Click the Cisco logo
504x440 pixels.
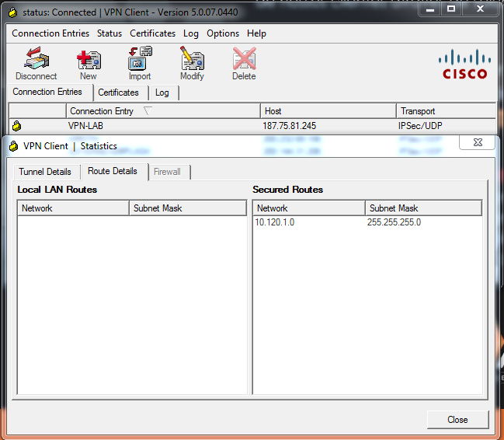pos(465,64)
